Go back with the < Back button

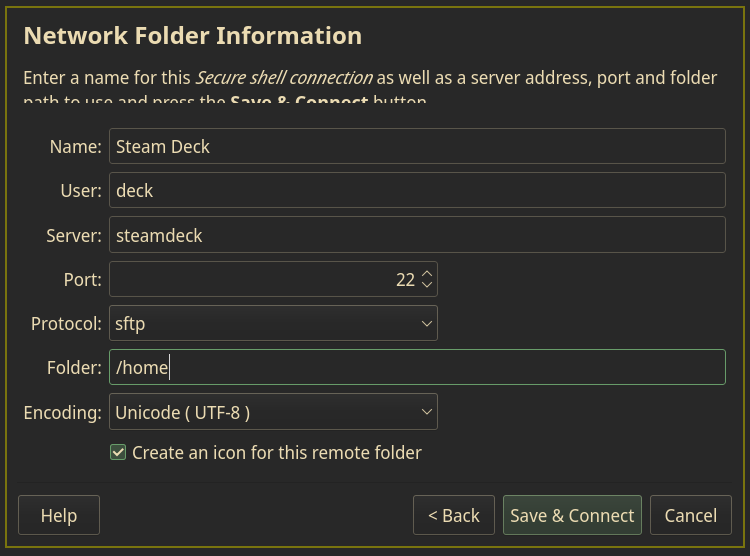453,515
